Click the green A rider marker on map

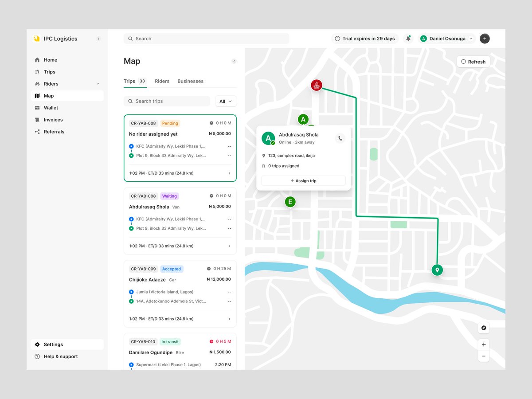[303, 119]
